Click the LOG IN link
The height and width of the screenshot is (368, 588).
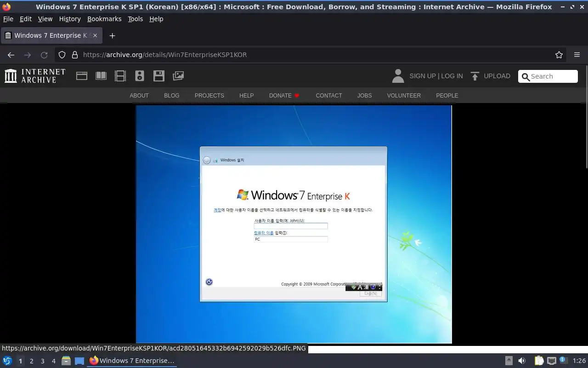[452, 76]
